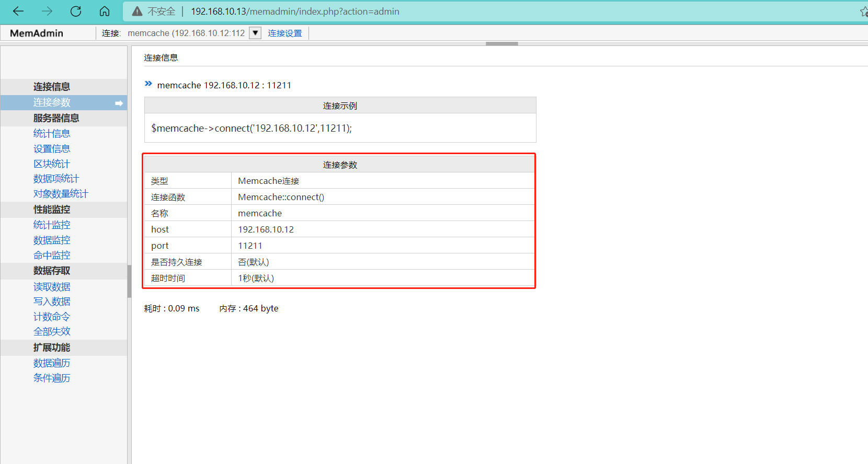The height and width of the screenshot is (464, 868).
Task: Click the 数据存取 sidebar section header
Action: (64, 271)
